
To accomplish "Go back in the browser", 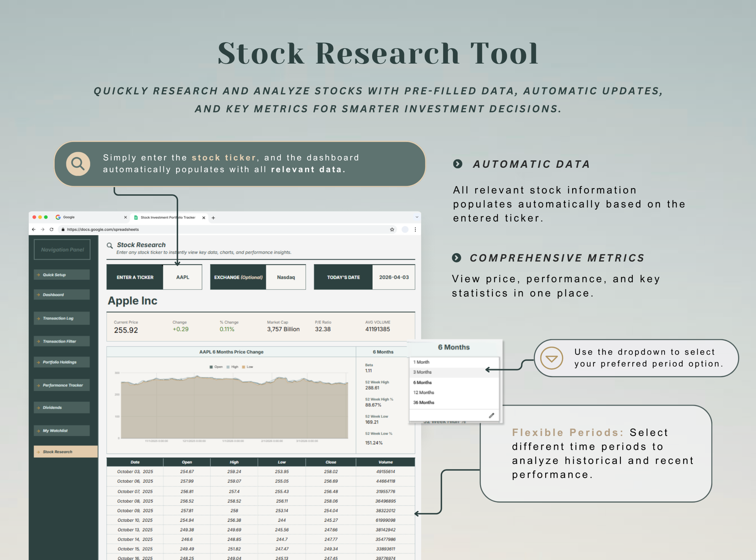I will point(34,229).
